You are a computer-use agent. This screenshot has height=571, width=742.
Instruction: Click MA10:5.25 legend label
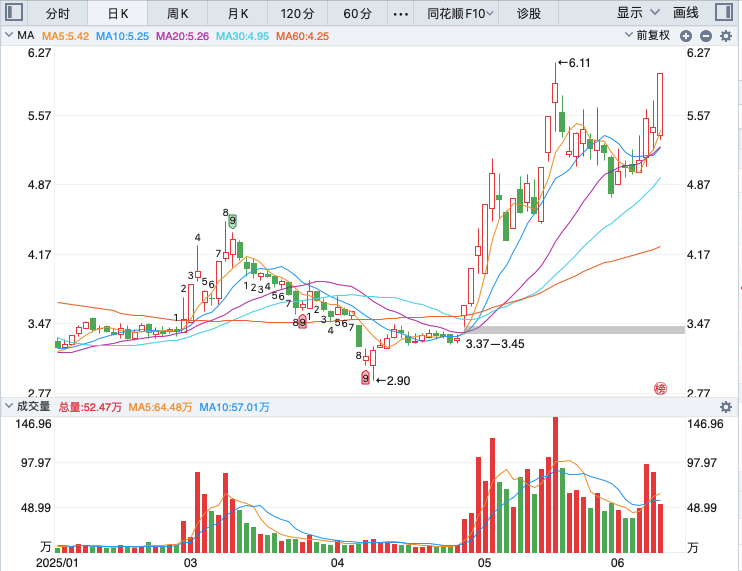(x=122, y=36)
